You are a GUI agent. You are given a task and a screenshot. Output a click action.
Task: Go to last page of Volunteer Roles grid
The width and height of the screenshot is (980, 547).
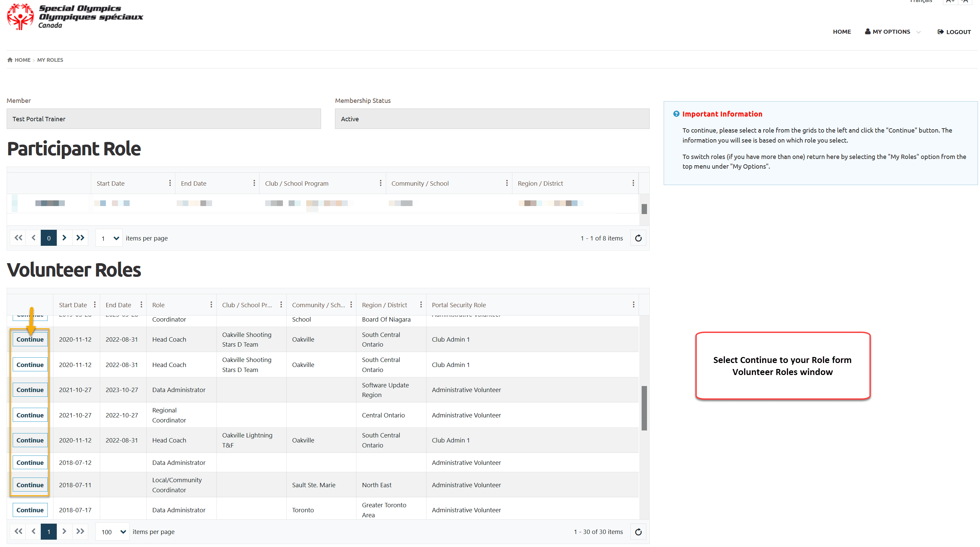tap(80, 531)
